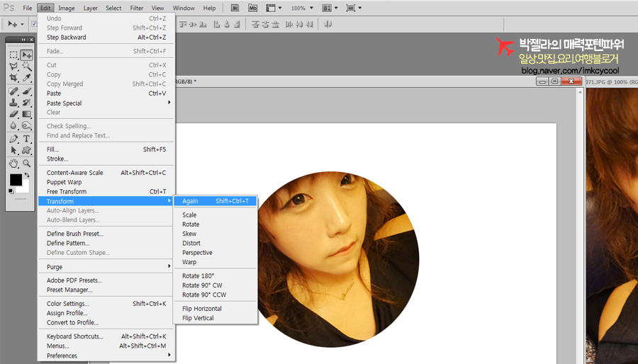The image size is (638, 364).
Task: Select the Zoom magnifier tool
Action: [27, 164]
